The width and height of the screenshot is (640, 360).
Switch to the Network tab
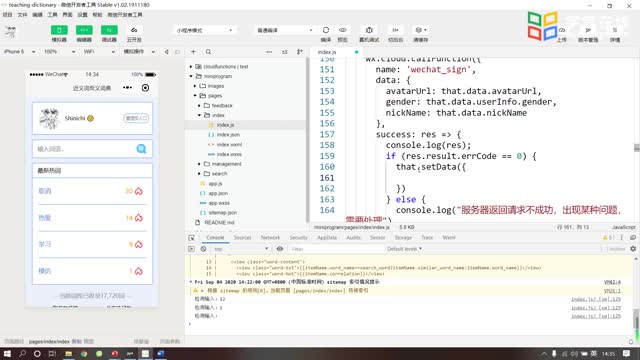click(x=270, y=238)
